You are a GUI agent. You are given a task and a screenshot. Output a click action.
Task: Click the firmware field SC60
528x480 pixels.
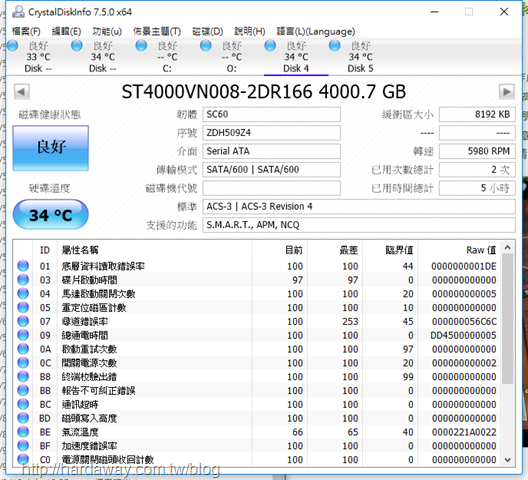pyautogui.click(x=271, y=115)
